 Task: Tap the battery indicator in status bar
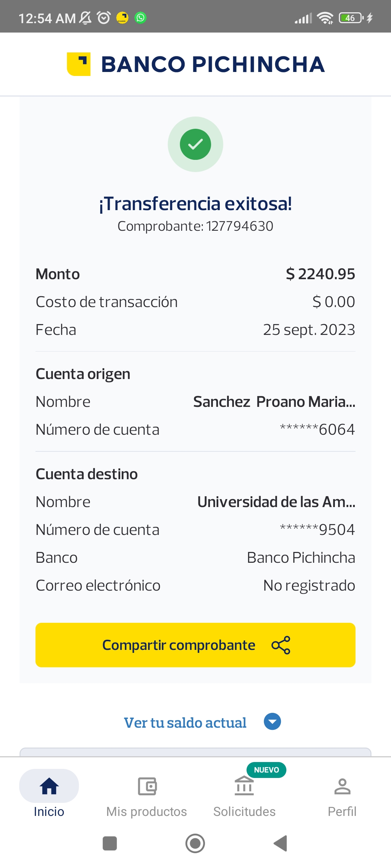pos(350,18)
